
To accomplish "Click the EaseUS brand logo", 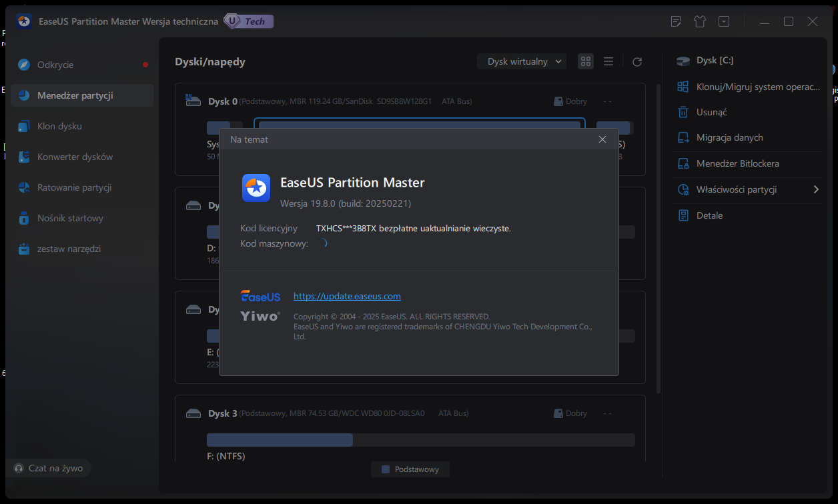I will [x=260, y=297].
